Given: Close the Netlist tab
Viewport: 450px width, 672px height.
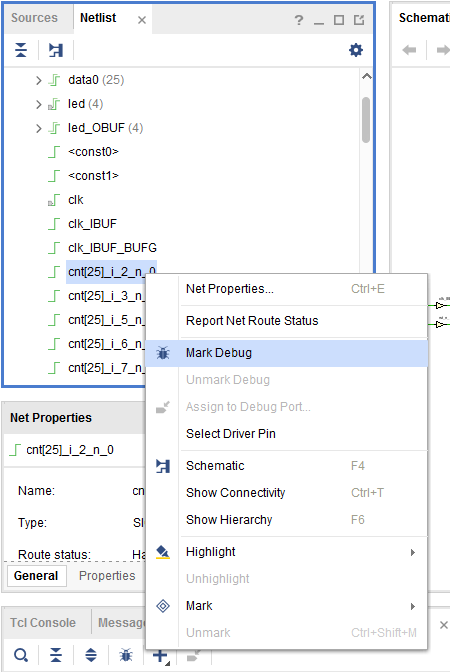Looking at the screenshot, I should [142, 20].
